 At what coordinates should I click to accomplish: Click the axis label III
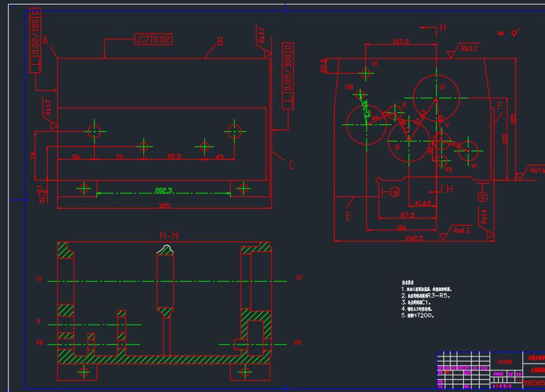coord(397,147)
